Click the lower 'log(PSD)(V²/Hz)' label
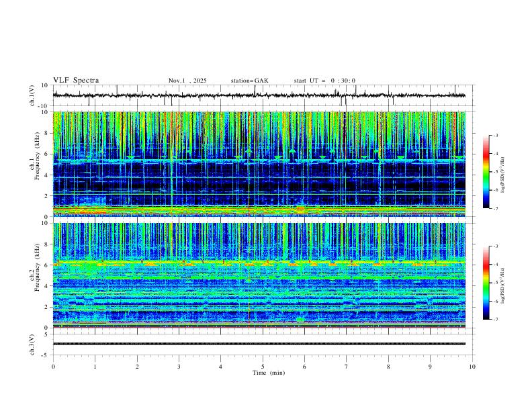This screenshot has width=532, height=411. point(503,286)
